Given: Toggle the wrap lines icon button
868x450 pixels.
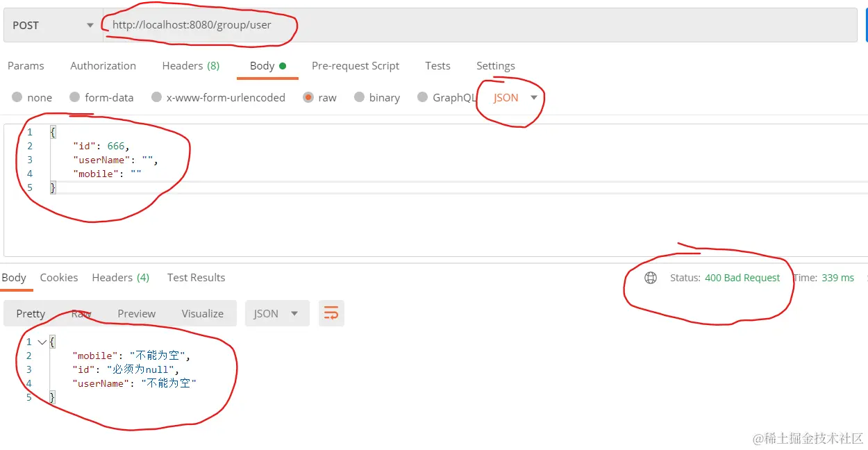Looking at the screenshot, I should pos(331,314).
